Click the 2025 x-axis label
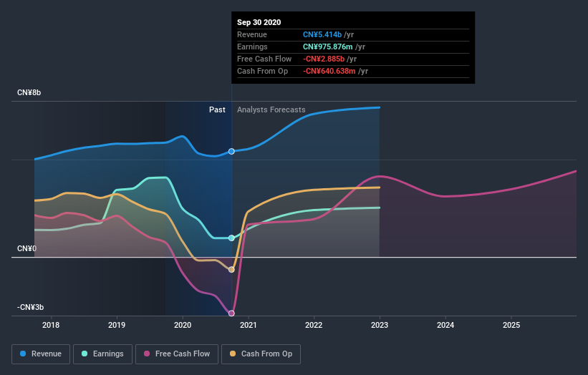The height and width of the screenshot is (375, 588). pos(511,325)
